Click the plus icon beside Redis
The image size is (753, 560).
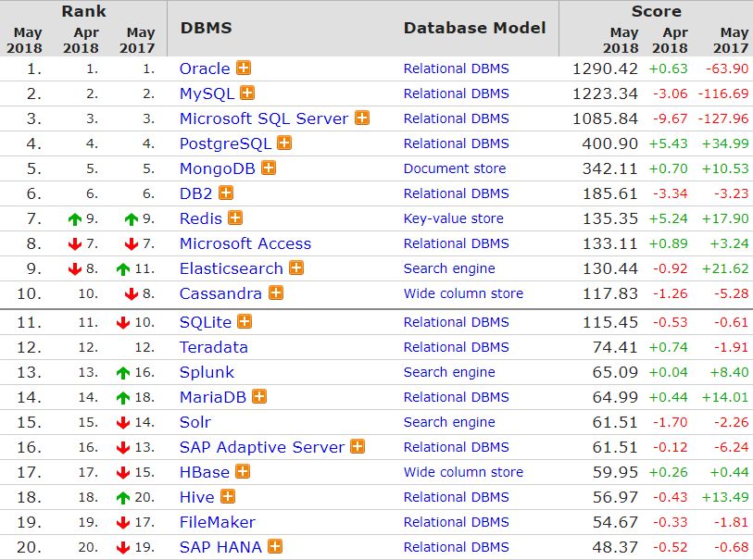(x=235, y=218)
